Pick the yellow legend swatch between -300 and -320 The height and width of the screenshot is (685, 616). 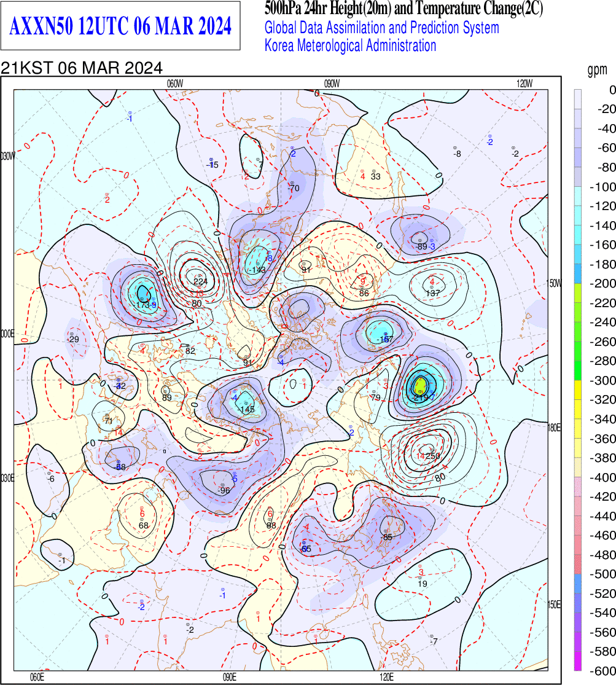coord(577,389)
